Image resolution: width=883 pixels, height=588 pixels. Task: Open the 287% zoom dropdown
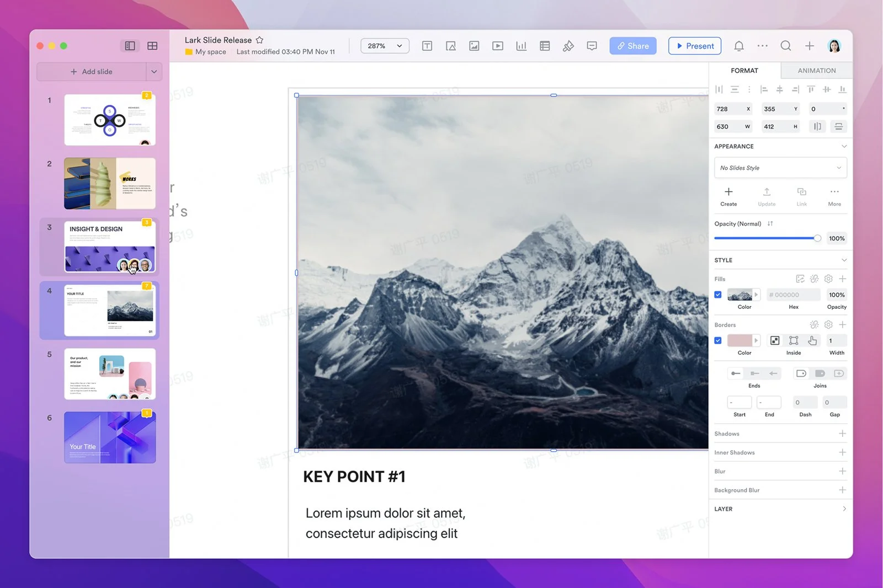385,46
